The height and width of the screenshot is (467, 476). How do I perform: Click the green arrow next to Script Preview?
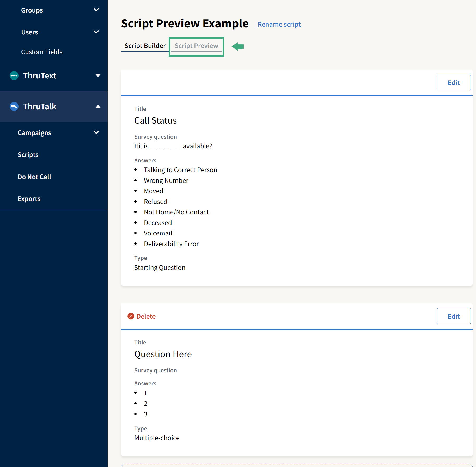(x=237, y=46)
